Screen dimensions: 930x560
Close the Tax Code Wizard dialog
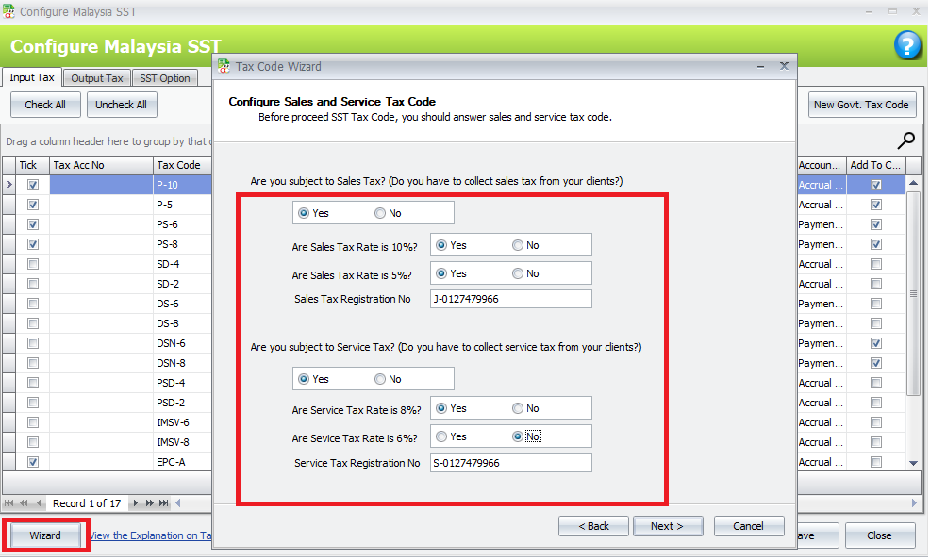(x=784, y=66)
